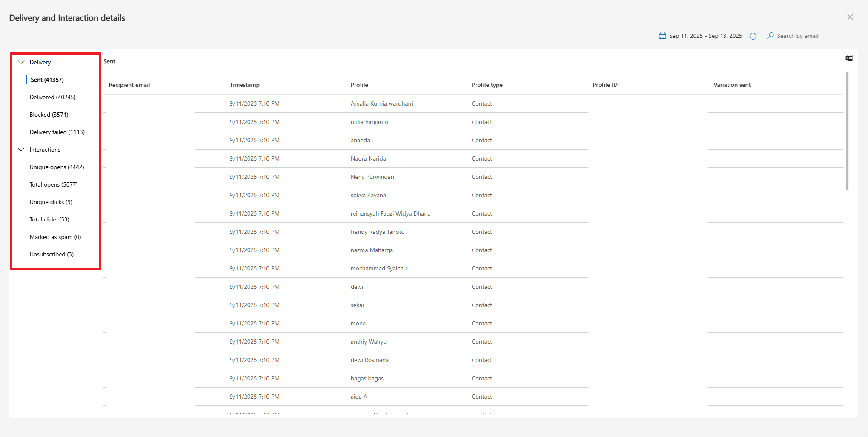Click the Profile type column header
The height and width of the screenshot is (437, 868).
(487, 85)
